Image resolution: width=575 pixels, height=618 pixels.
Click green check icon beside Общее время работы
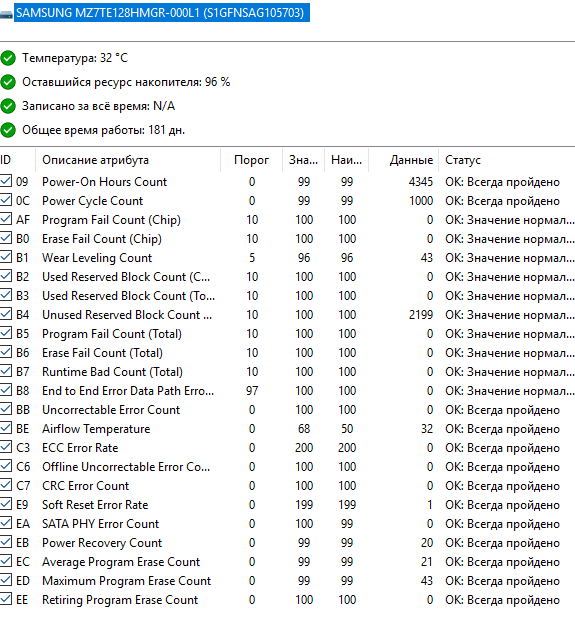point(8,130)
